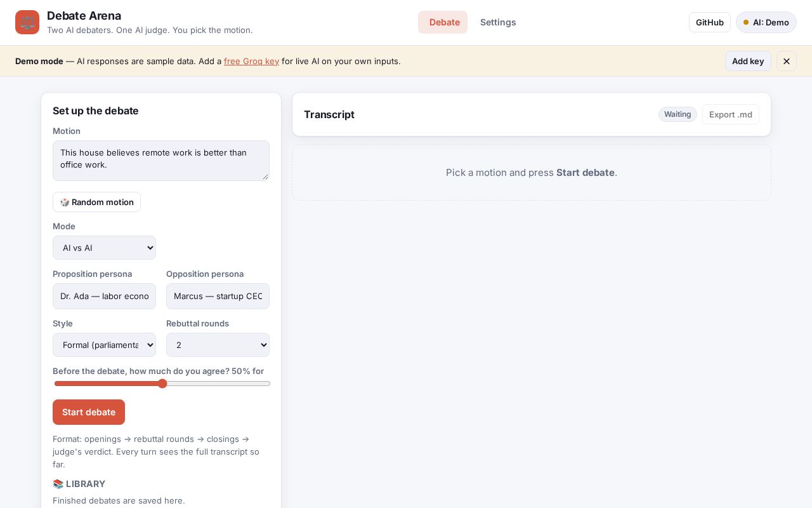Click the Start debate button
Image resolution: width=812 pixels, height=508 pixels.
(x=89, y=412)
